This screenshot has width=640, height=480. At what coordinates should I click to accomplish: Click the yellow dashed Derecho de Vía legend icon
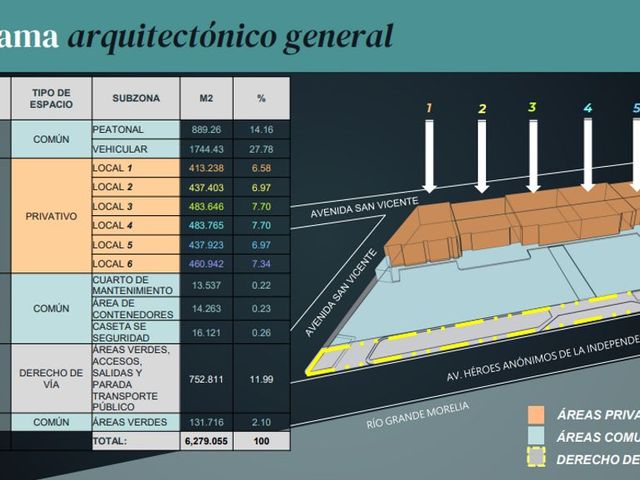pos(536,457)
